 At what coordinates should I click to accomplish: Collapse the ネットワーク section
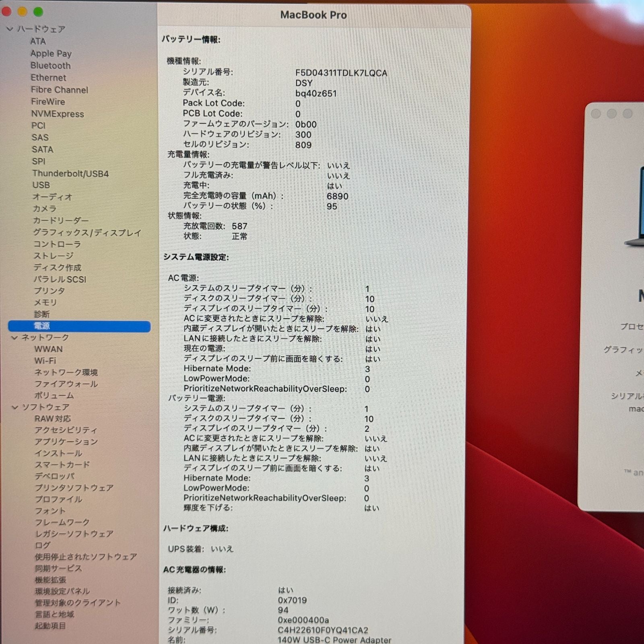point(14,337)
